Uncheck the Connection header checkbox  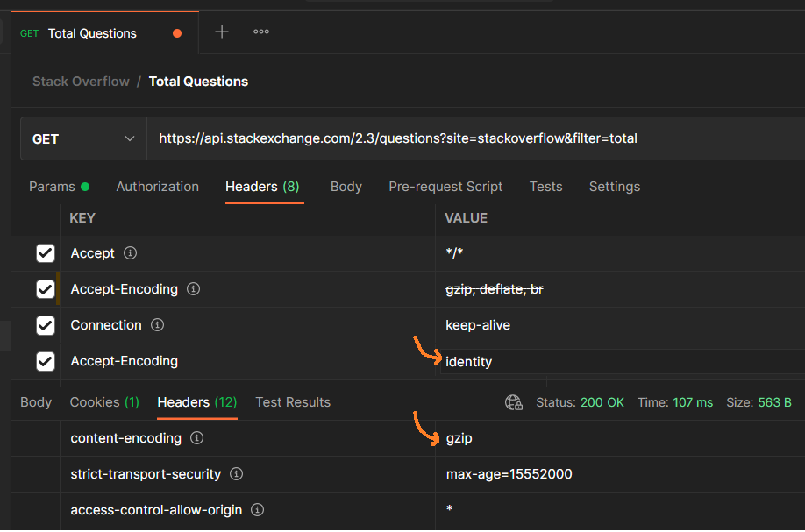[x=46, y=325]
